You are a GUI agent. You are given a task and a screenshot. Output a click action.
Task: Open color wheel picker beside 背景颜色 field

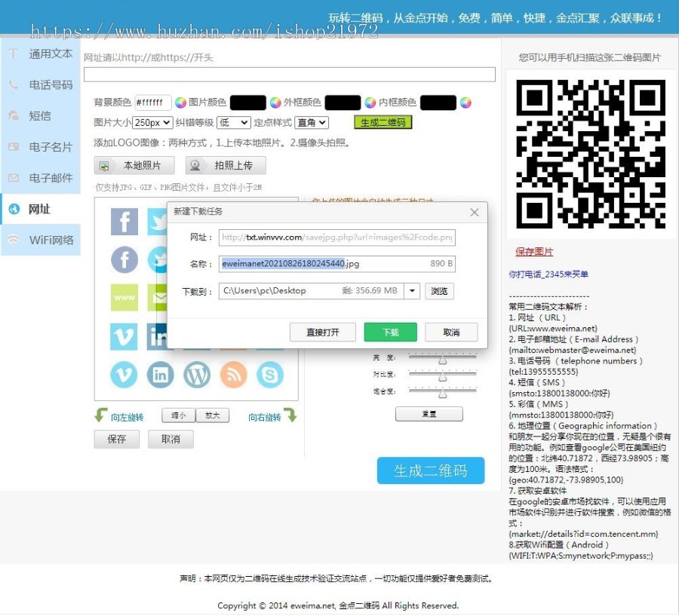[180, 103]
